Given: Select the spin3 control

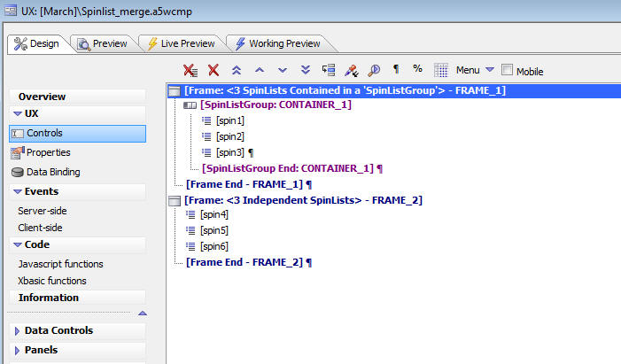Looking at the screenshot, I should 230,152.
